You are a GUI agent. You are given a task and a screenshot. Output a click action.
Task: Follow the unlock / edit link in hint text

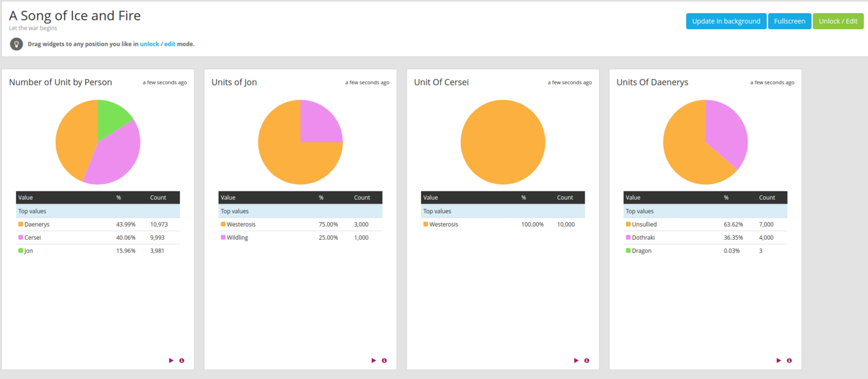pyautogui.click(x=157, y=44)
